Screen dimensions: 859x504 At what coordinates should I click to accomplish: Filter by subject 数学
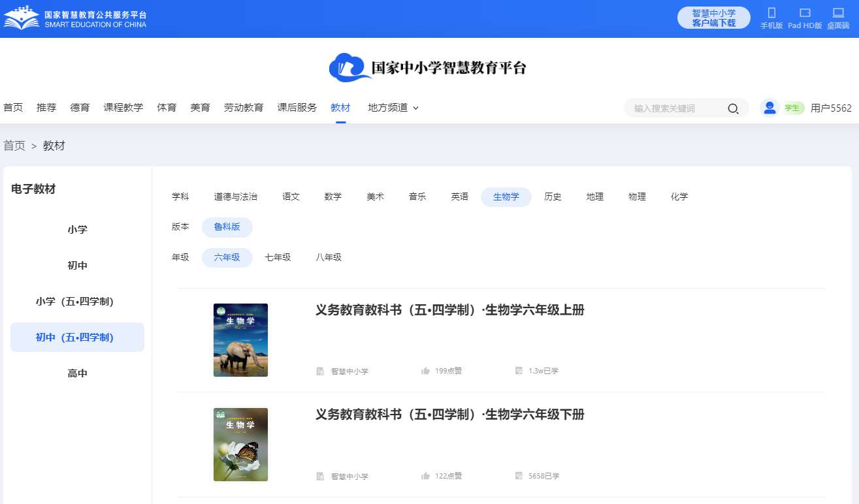point(333,197)
